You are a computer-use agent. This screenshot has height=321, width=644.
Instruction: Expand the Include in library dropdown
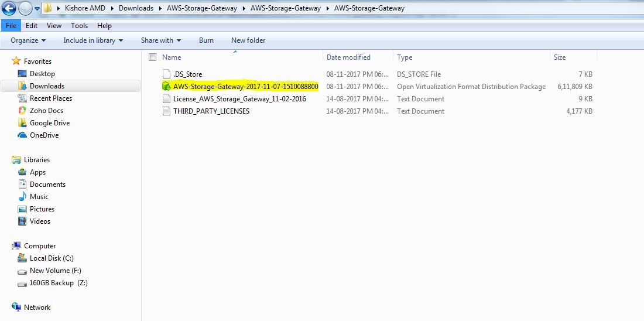point(93,40)
